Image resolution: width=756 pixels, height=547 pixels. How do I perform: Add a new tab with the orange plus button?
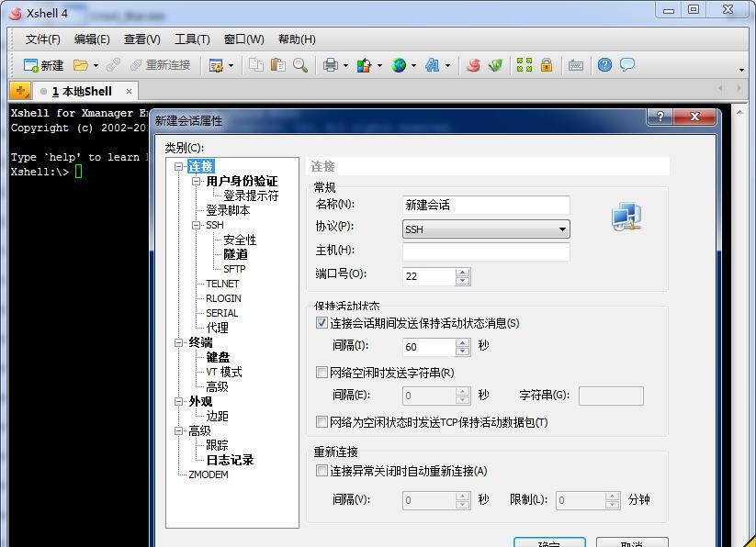(20, 91)
